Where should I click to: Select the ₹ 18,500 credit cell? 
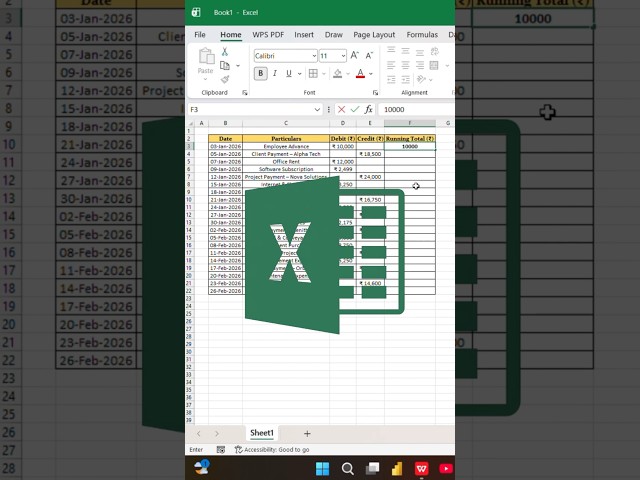click(370, 154)
